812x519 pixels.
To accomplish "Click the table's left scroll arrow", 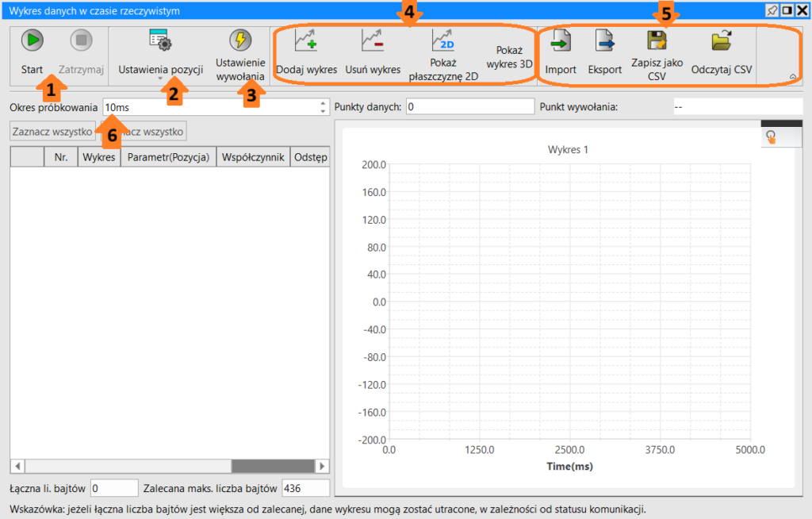I will (x=18, y=466).
